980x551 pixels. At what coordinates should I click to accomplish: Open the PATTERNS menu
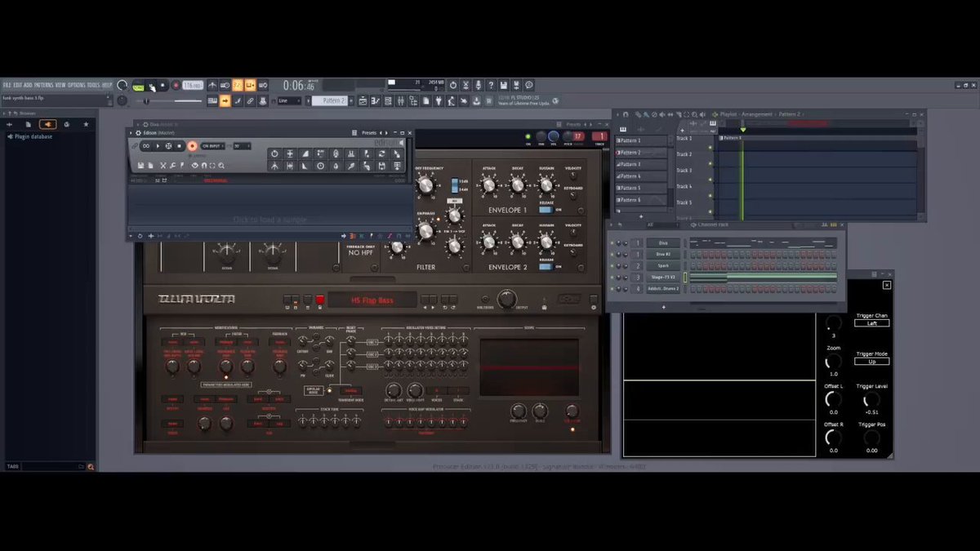(43, 85)
